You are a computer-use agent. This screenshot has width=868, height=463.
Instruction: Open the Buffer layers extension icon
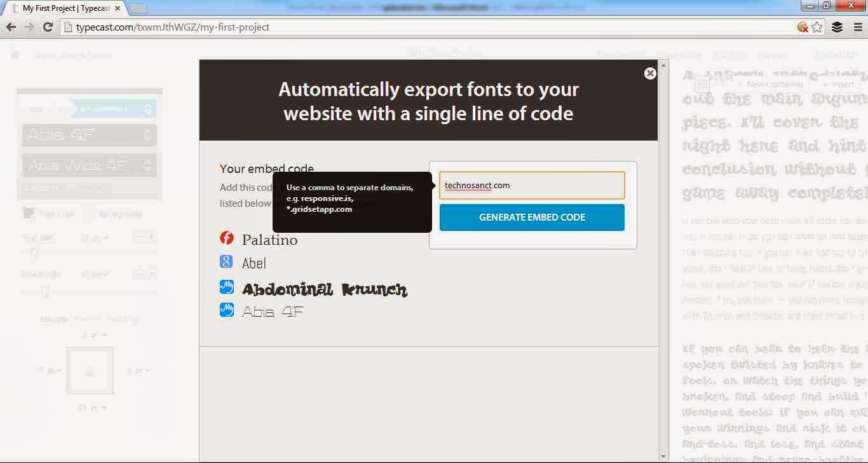837,27
